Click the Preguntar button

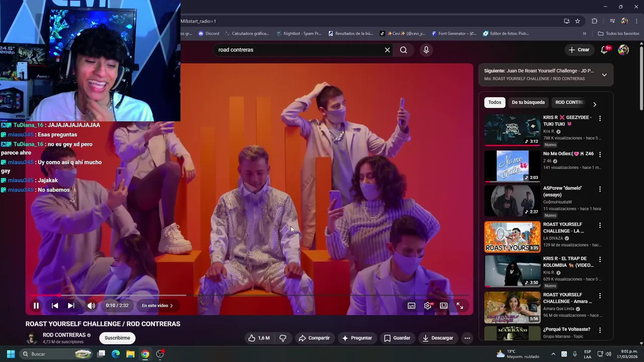click(x=357, y=338)
